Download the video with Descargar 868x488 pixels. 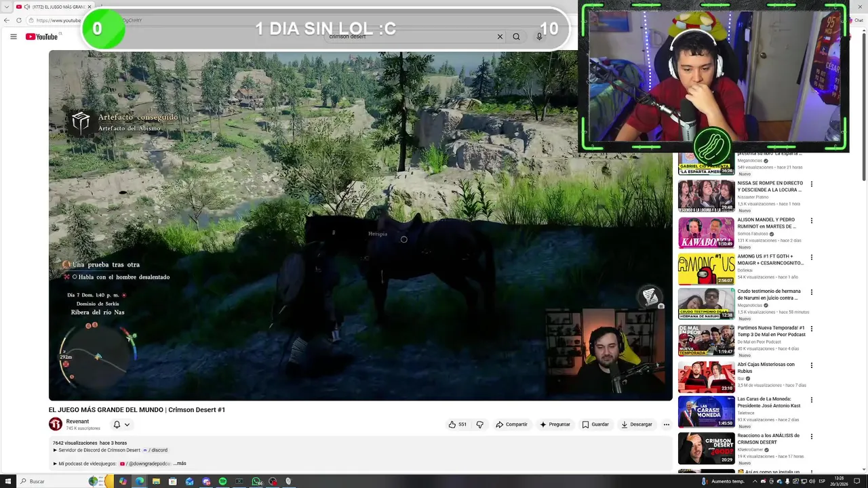(637, 424)
